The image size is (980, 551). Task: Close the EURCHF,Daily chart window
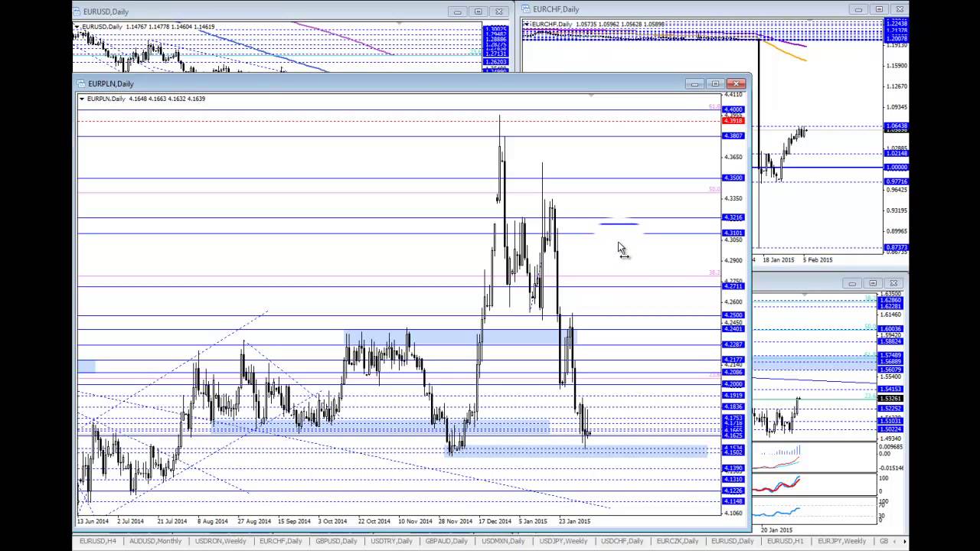[x=900, y=9]
